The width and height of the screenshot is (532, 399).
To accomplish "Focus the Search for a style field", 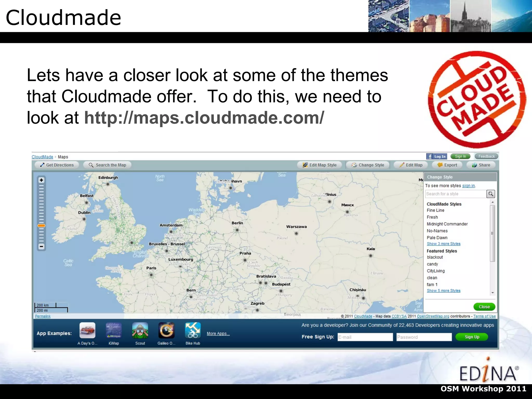I will tap(456, 194).
